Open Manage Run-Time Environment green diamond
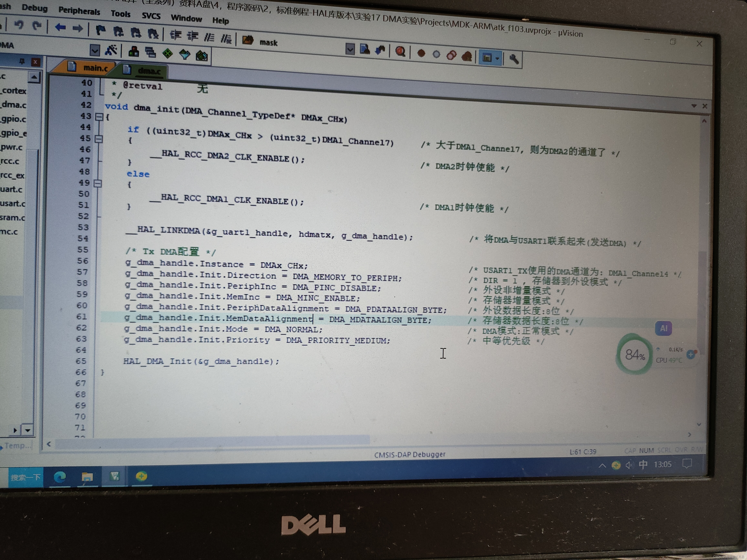 click(168, 53)
